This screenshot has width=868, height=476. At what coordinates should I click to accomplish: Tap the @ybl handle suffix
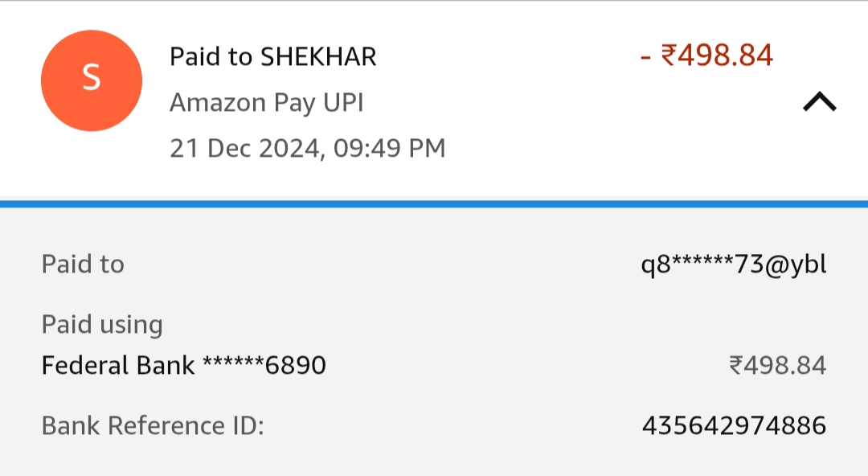click(x=797, y=265)
